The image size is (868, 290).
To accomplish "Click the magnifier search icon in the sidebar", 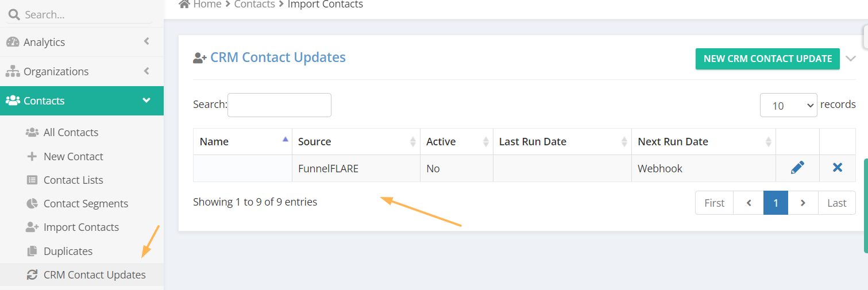I will 14,14.
